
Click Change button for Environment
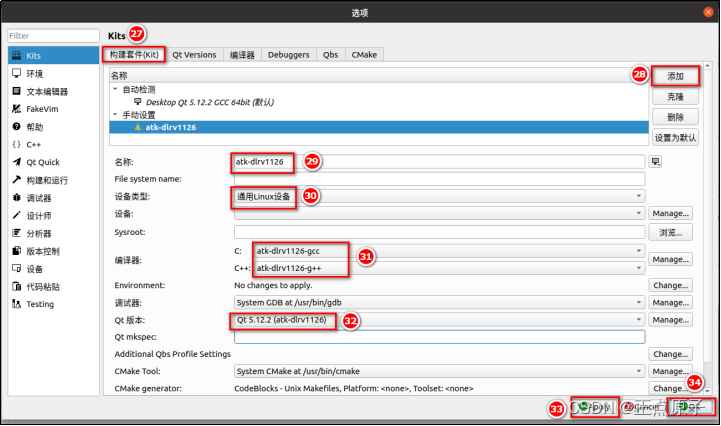point(670,285)
